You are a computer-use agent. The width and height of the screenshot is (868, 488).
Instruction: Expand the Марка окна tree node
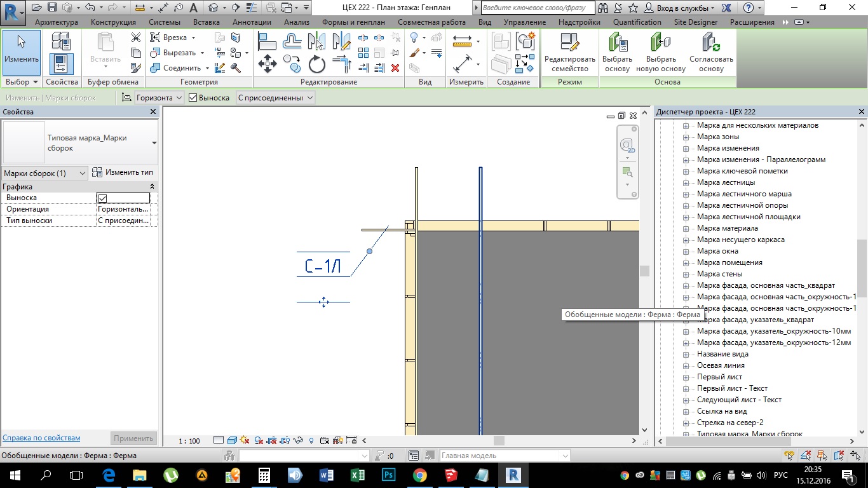pos(686,251)
